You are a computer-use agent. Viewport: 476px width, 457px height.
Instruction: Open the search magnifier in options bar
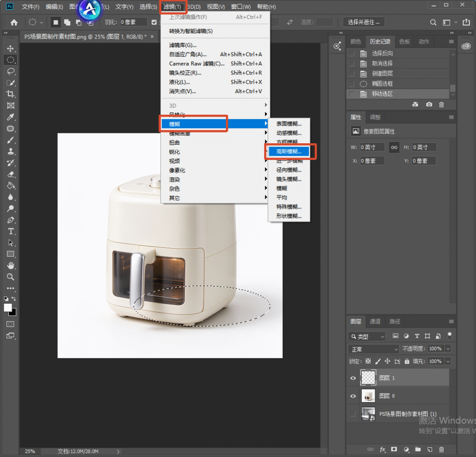tap(433, 22)
